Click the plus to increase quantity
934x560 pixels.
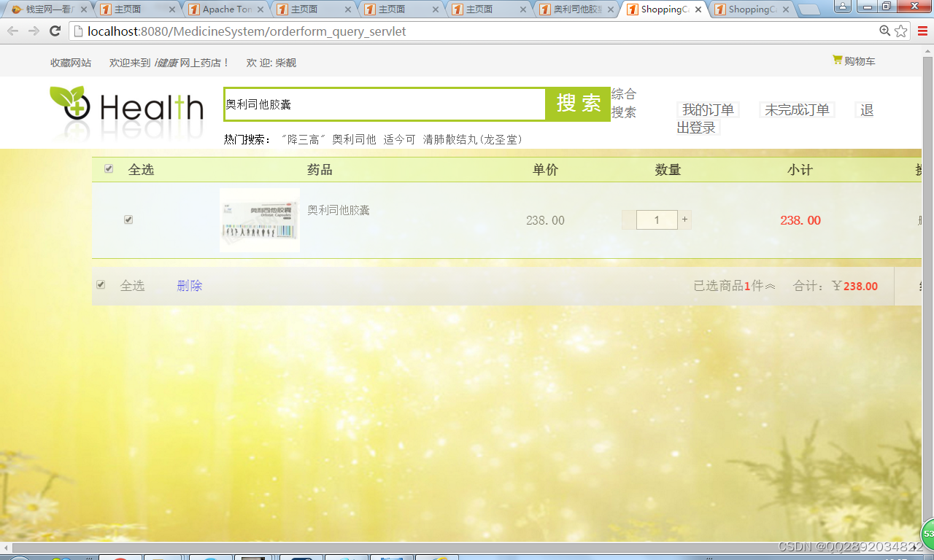click(x=684, y=219)
